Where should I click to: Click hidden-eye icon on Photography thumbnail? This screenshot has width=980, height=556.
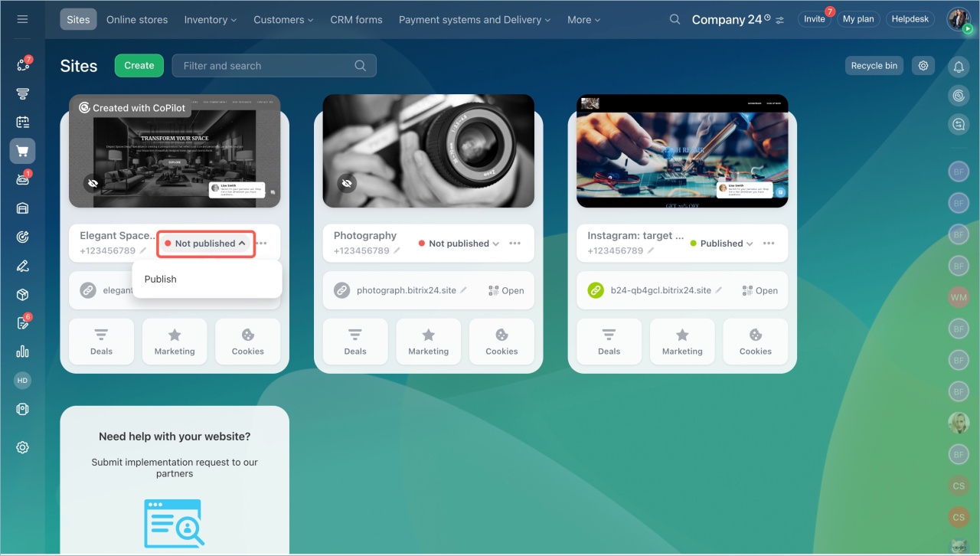[x=347, y=184]
